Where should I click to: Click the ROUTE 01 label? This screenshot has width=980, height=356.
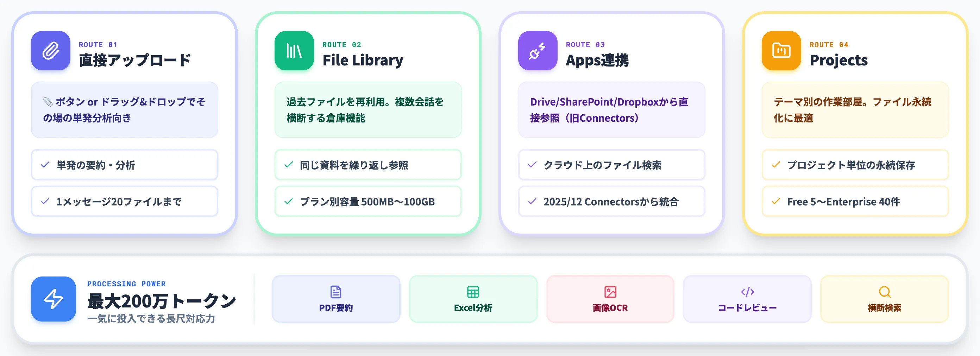point(98,44)
